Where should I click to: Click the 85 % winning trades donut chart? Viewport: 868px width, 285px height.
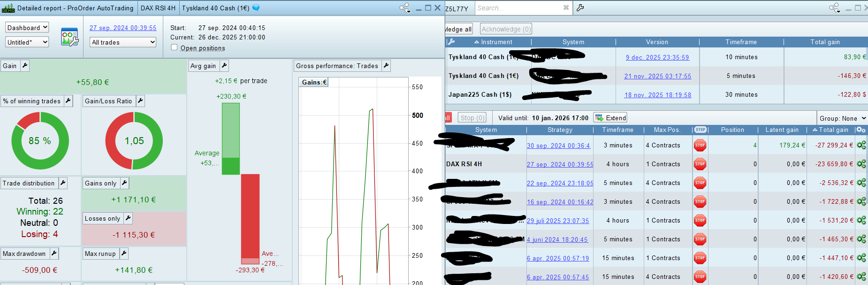click(40, 140)
